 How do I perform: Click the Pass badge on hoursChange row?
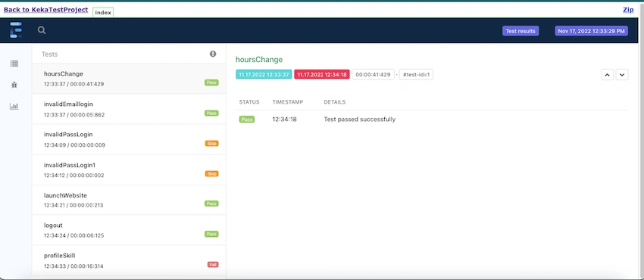pyautogui.click(x=211, y=82)
